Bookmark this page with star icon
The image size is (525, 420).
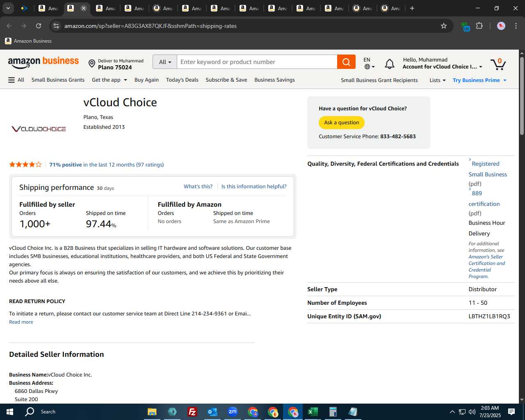tap(444, 26)
